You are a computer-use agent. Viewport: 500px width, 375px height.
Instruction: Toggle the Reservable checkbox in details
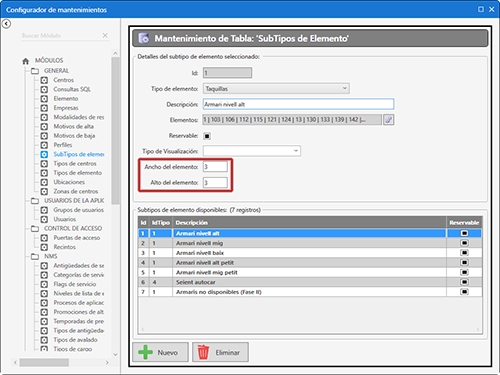pos(207,136)
